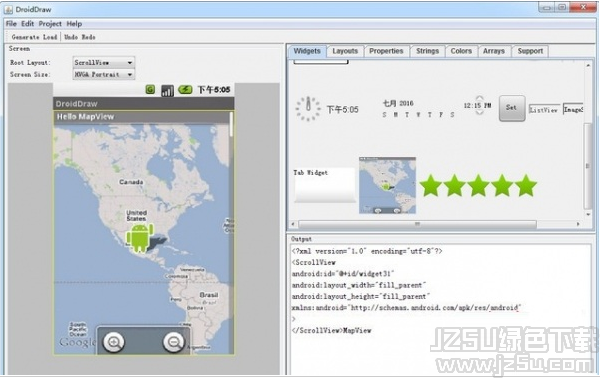Switch to the Layouts tab

click(345, 51)
